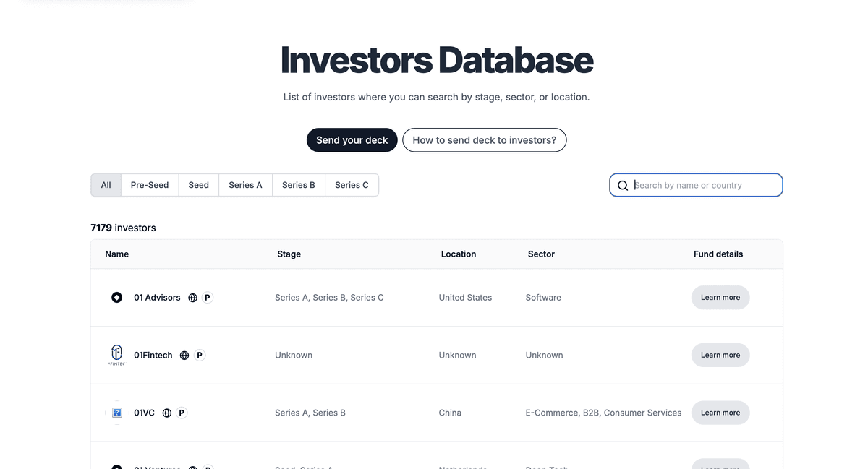868x469 pixels.
Task: Click the 01 Advisors logo icon
Action: click(x=116, y=298)
